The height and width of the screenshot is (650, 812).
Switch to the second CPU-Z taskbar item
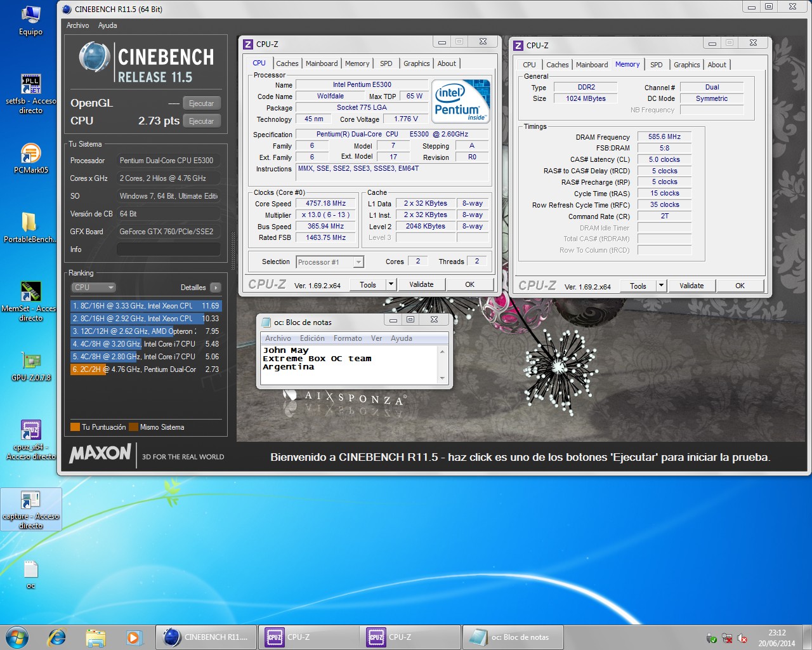click(410, 637)
